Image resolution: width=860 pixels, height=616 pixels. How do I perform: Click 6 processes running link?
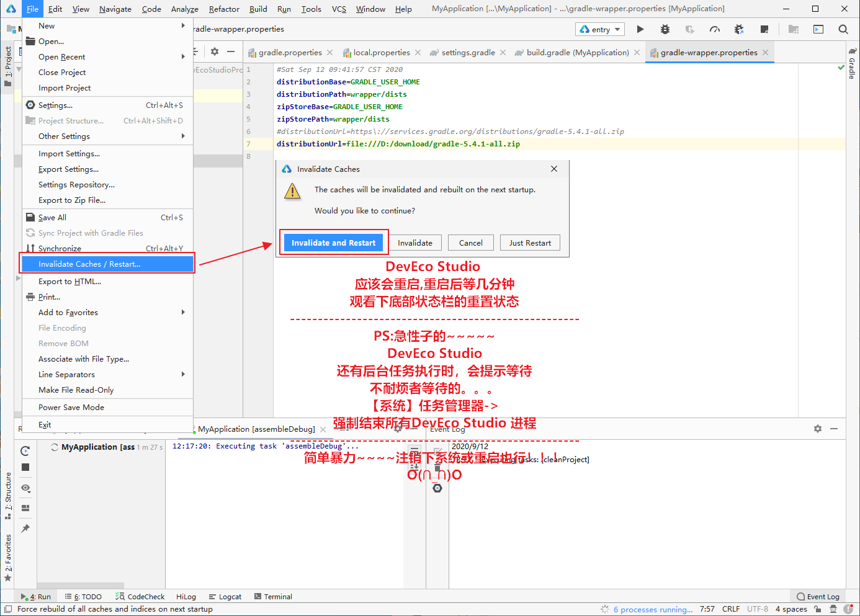click(x=653, y=609)
